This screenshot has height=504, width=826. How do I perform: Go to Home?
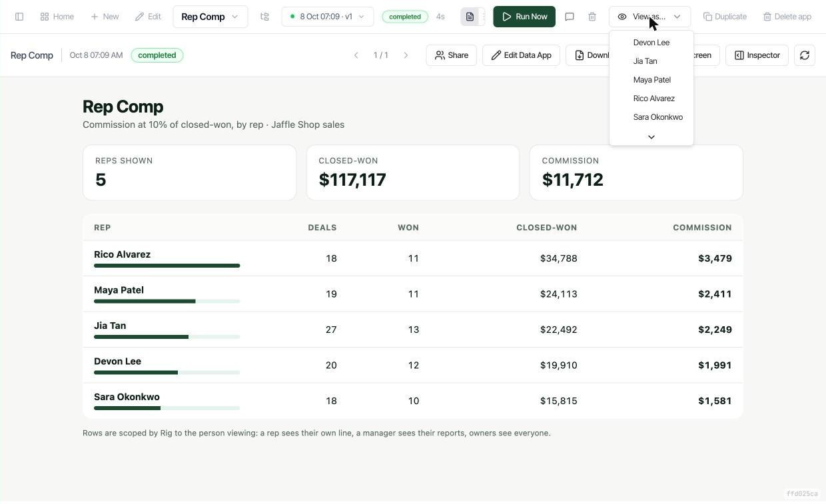coord(57,17)
